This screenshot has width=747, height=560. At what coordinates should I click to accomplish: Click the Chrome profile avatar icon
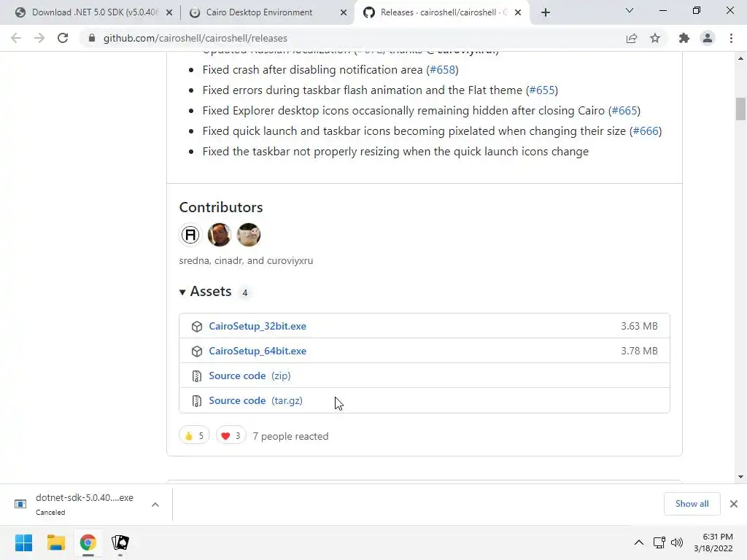tap(707, 39)
